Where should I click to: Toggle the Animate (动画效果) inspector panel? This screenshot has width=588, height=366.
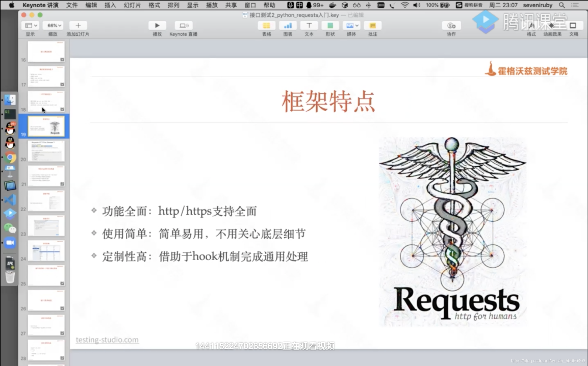(552, 26)
